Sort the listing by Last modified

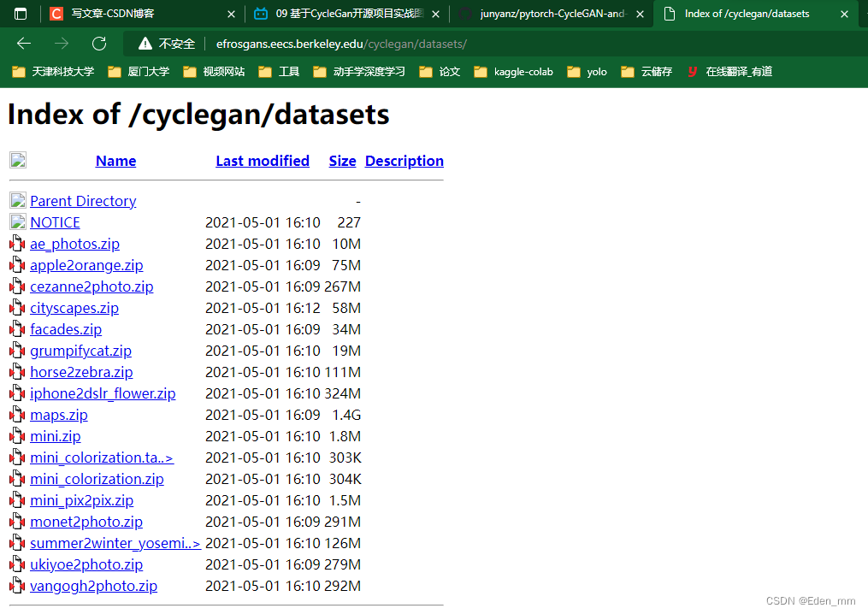tap(262, 161)
